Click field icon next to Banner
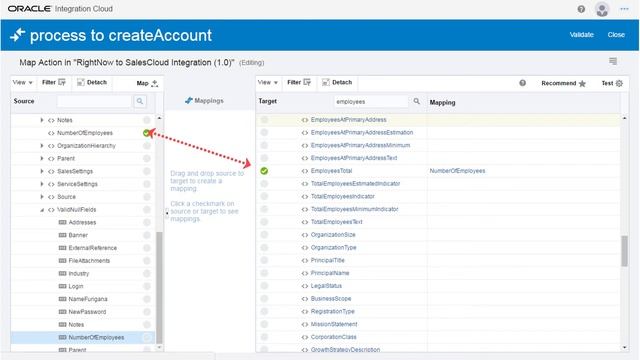 click(62, 235)
